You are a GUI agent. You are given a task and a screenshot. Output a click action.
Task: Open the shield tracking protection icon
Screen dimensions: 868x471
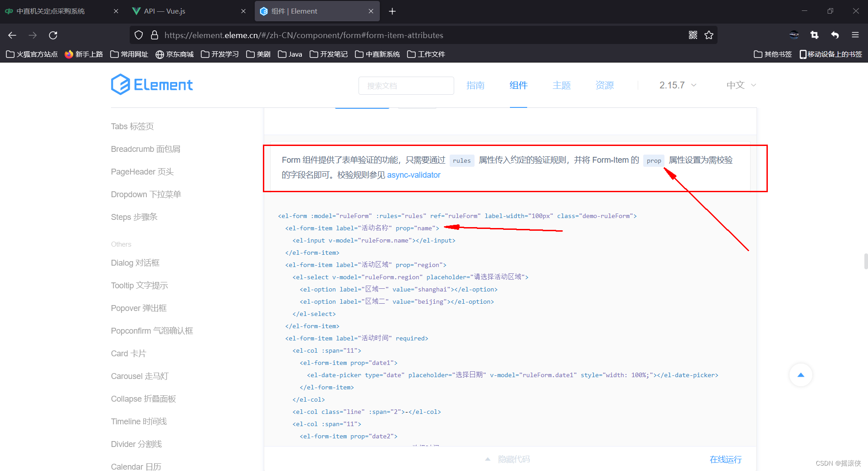pos(139,35)
